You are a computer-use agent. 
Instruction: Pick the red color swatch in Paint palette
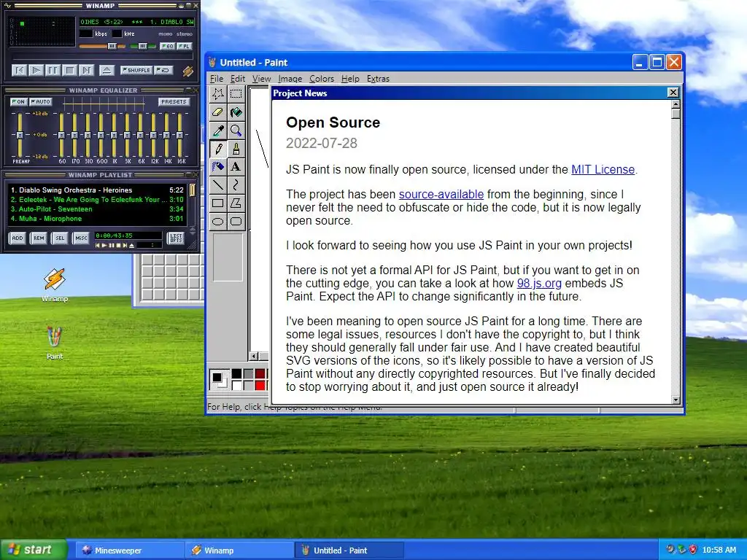[260, 385]
